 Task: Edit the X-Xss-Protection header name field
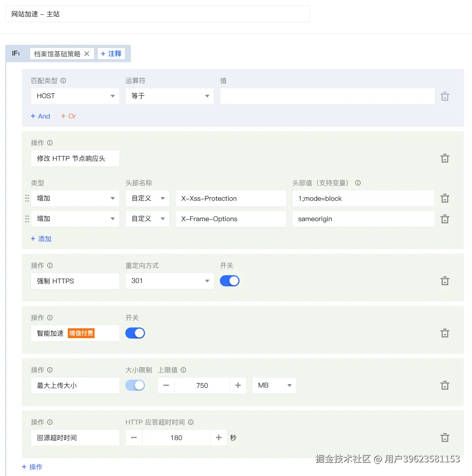231,198
